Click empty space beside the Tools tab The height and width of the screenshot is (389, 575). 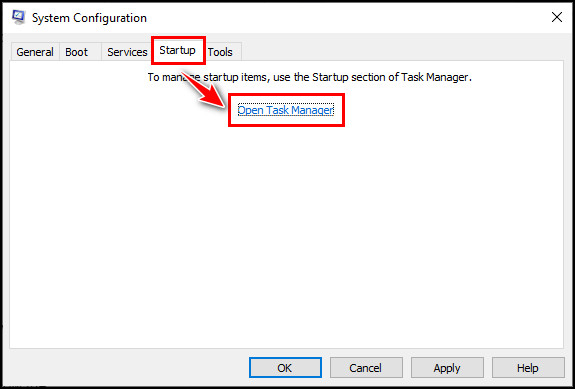point(403,51)
